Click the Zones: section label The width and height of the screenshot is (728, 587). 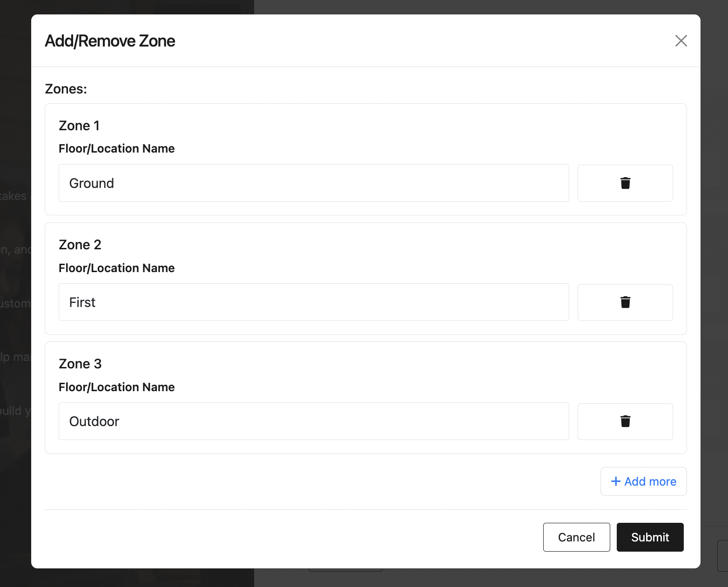pos(66,89)
